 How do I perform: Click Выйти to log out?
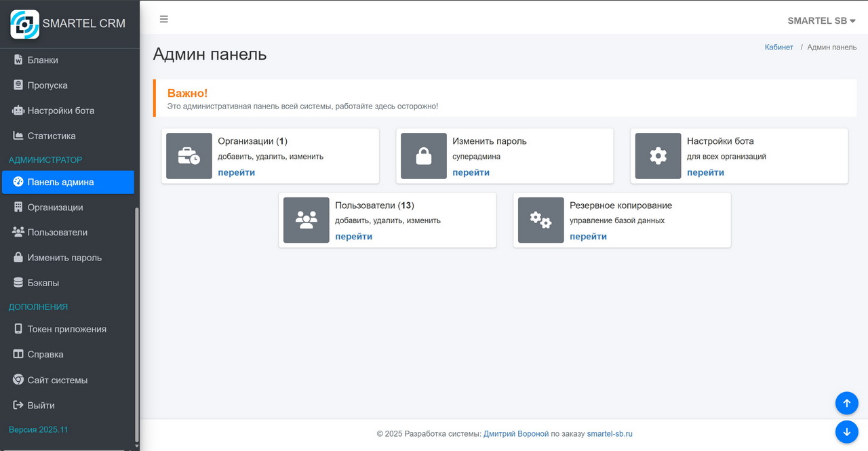(x=41, y=406)
